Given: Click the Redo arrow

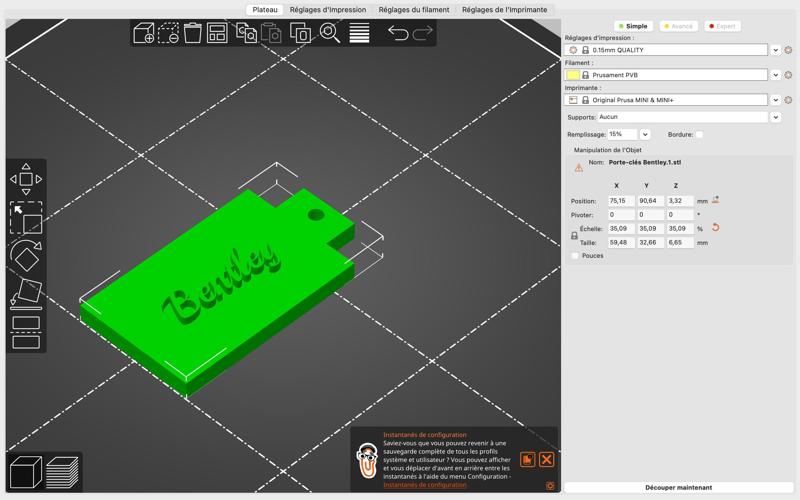Looking at the screenshot, I should pyautogui.click(x=422, y=33).
